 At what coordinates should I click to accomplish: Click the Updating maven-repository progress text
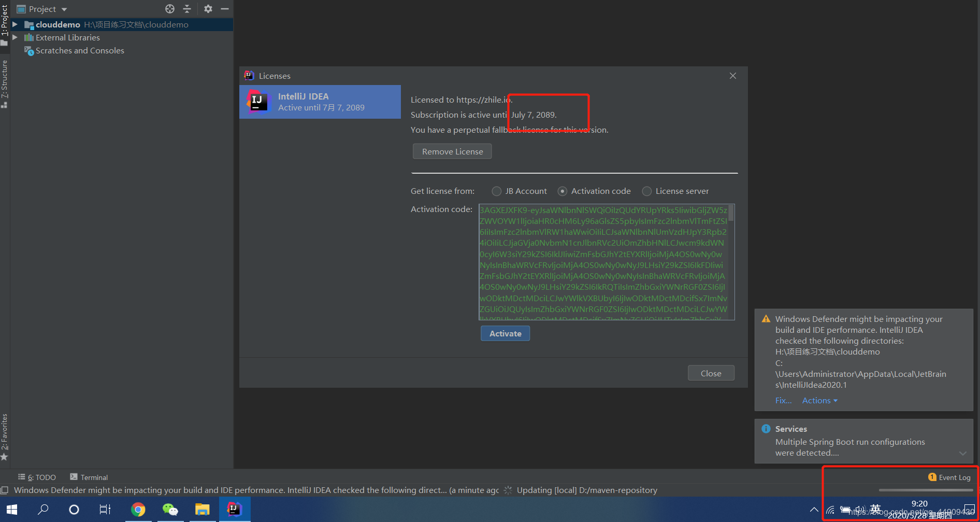(587, 490)
